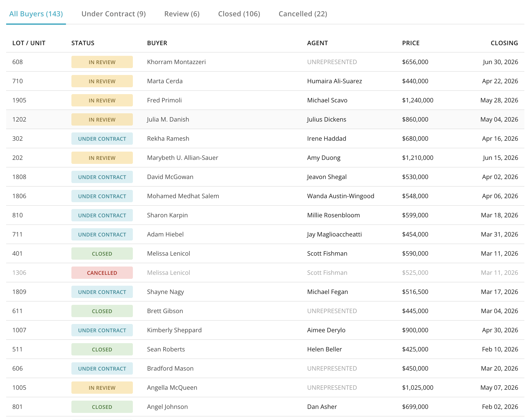Click the Cancelled badge for lot 1306

(x=102, y=273)
